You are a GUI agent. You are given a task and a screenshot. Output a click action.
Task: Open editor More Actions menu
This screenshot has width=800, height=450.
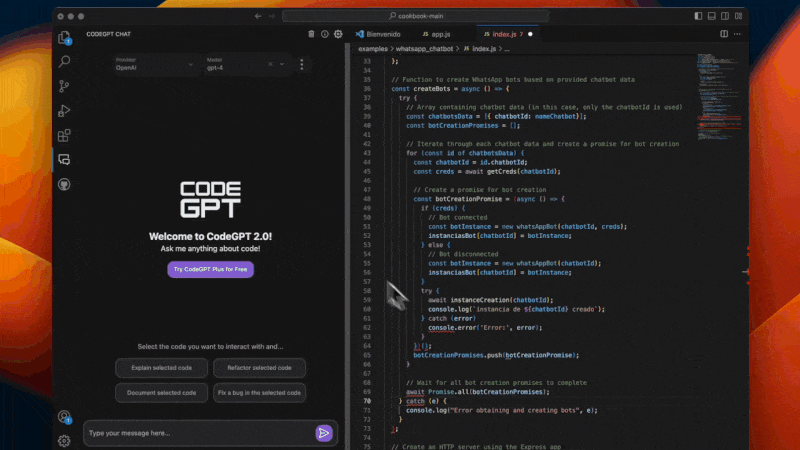click(x=737, y=34)
